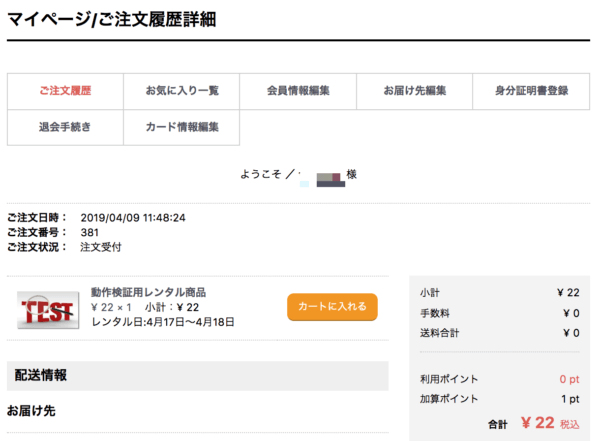Click the お届け先 heading
This screenshot has height=441, width=600.
coord(31,411)
